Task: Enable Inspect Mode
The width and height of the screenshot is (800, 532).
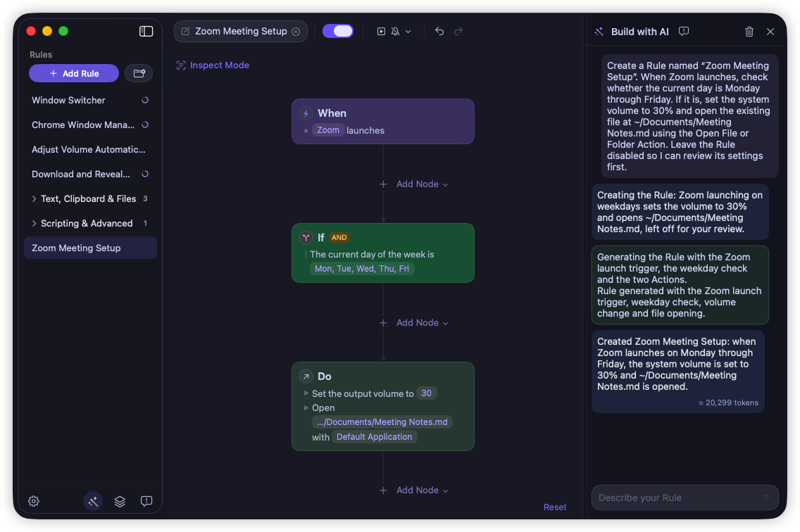Action: pos(213,65)
